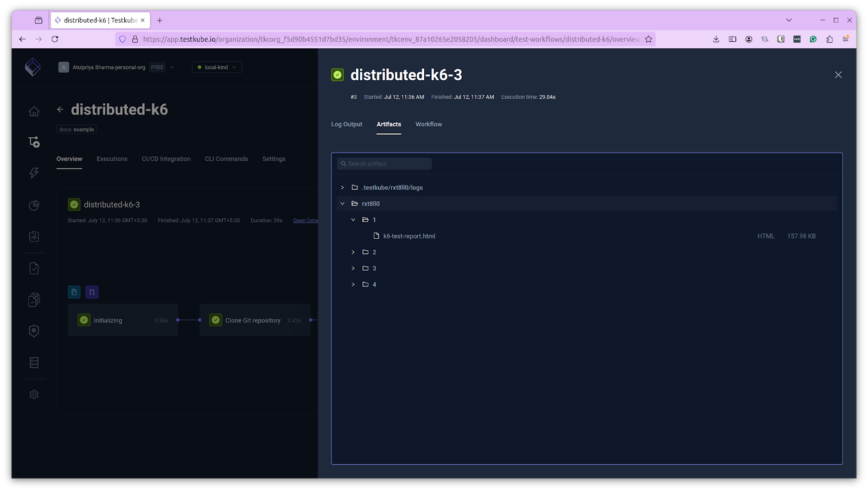868x491 pixels.
Task: Open the server stack sidebar icon
Action: tap(34, 362)
